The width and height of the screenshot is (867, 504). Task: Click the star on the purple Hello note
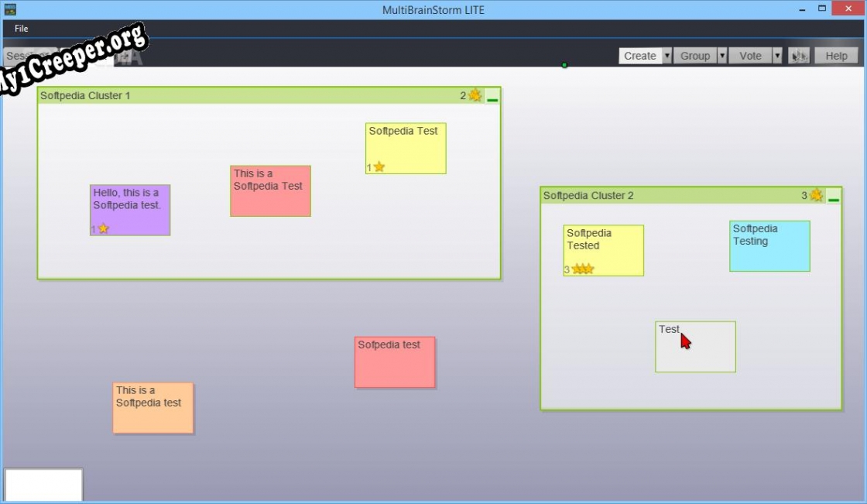tap(103, 228)
